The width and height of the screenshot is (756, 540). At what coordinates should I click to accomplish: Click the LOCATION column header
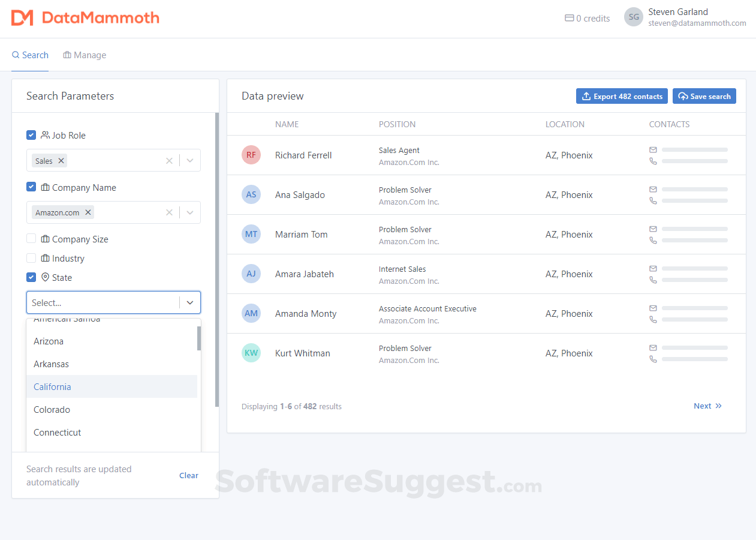point(565,124)
